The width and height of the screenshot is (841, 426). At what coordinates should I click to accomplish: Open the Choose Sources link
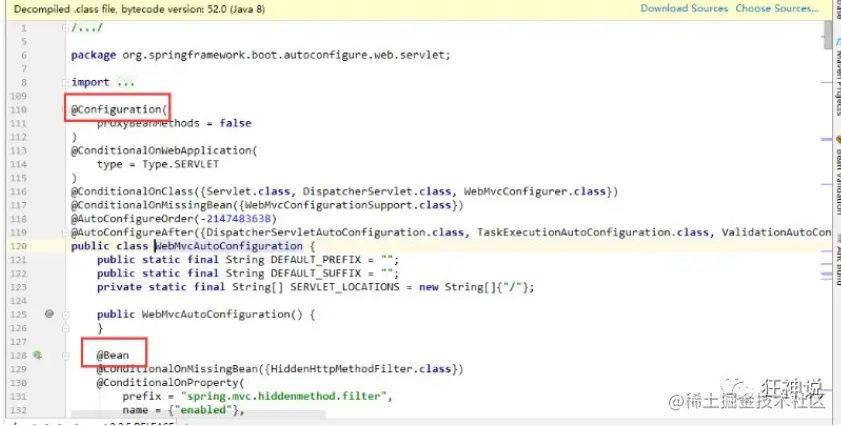coord(777,9)
